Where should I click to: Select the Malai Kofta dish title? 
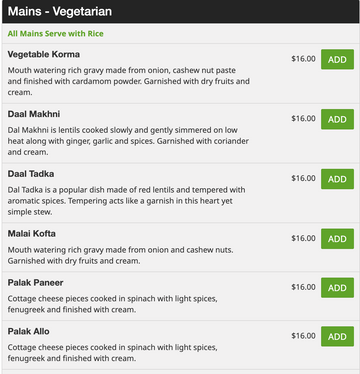click(32, 233)
